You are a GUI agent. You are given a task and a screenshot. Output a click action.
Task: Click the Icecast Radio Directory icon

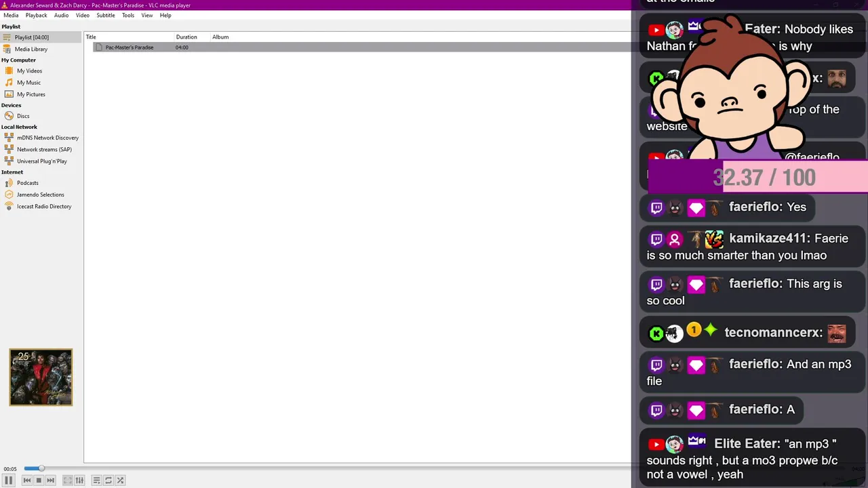[9, 206]
